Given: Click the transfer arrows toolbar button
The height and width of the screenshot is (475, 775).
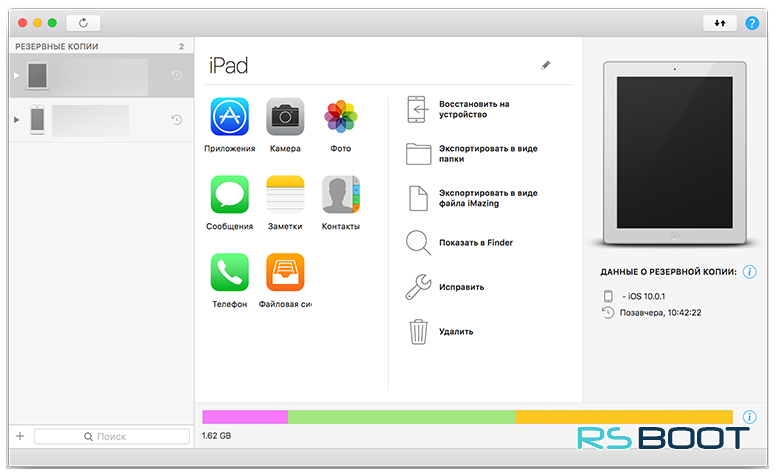Looking at the screenshot, I should (720, 23).
